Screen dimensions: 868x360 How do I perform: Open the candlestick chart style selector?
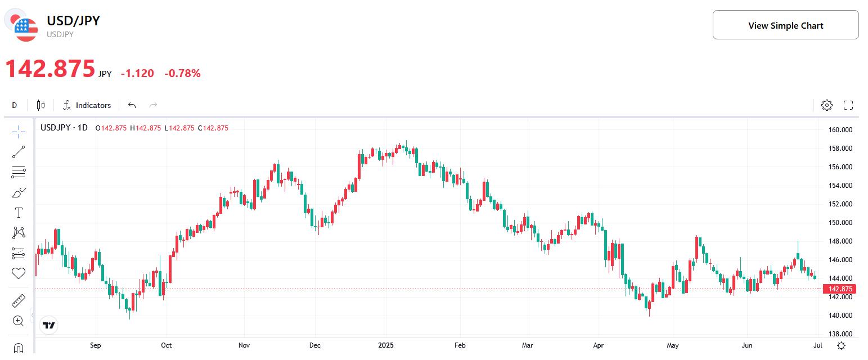pos(40,105)
